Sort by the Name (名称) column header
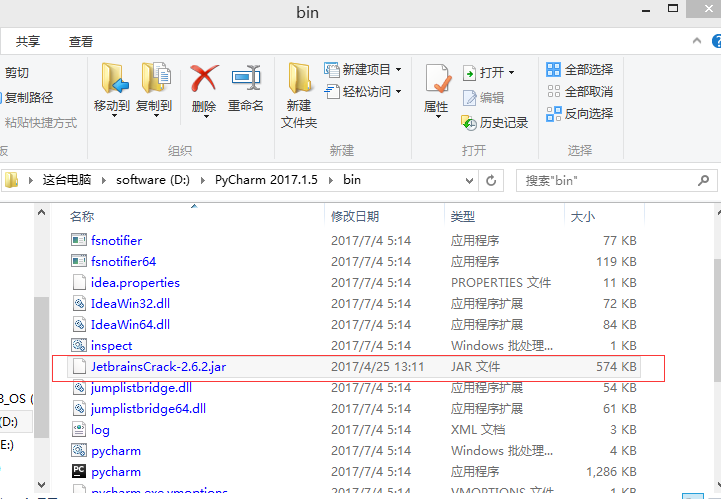721x499 pixels. (82, 216)
